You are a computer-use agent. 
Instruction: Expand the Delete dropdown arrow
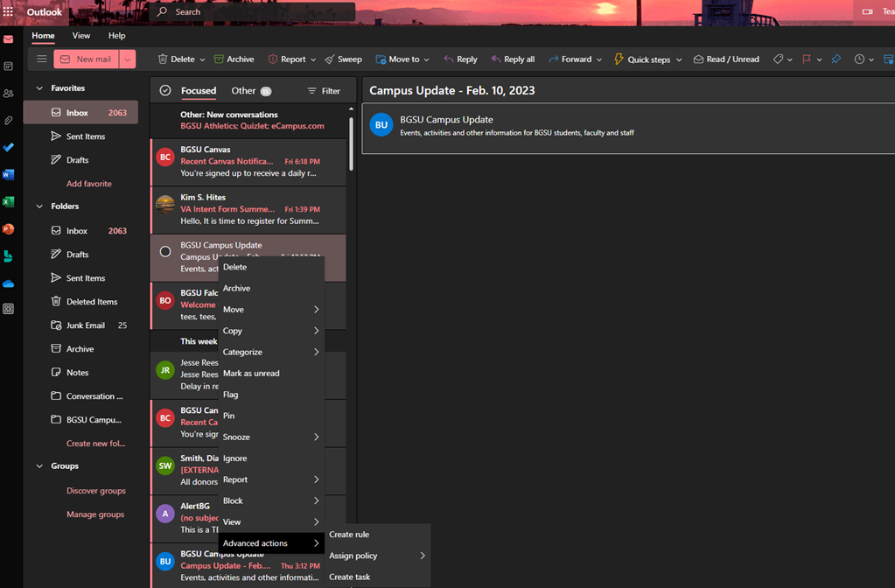point(202,59)
